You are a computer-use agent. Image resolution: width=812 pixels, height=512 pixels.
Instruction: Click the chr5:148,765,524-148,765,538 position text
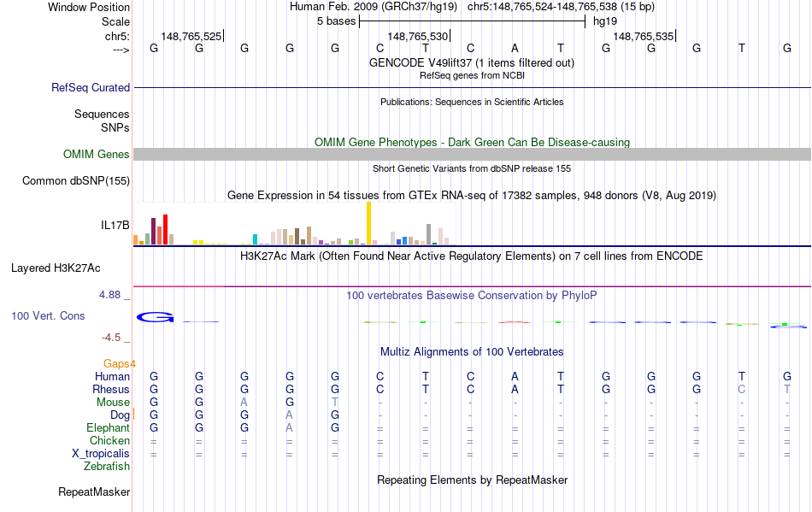click(x=542, y=7)
